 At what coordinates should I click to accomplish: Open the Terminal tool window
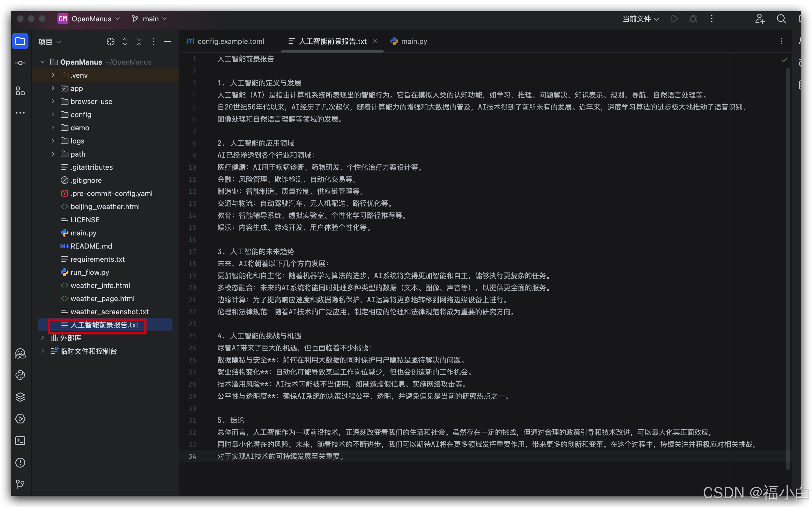pyautogui.click(x=20, y=440)
